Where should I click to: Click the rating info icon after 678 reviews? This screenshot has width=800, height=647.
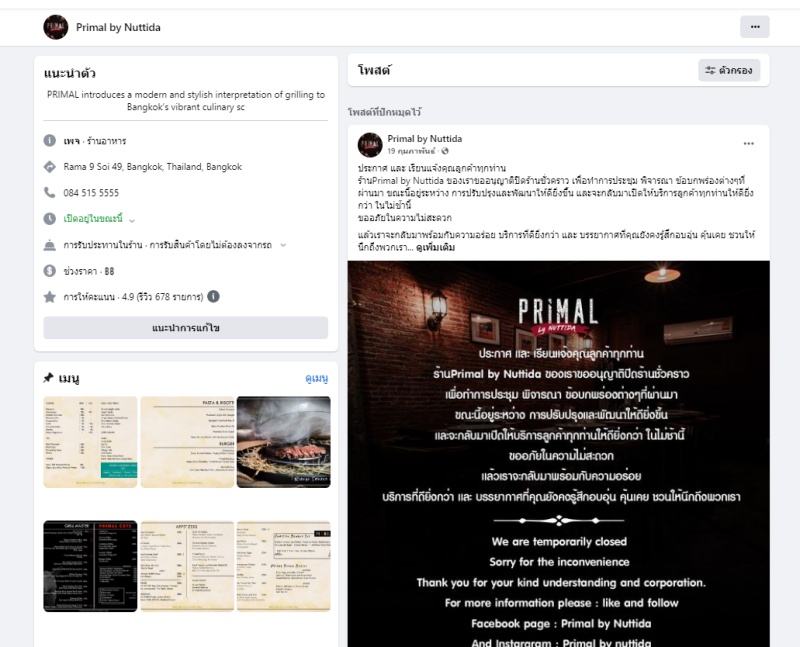click(x=213, y=296)
